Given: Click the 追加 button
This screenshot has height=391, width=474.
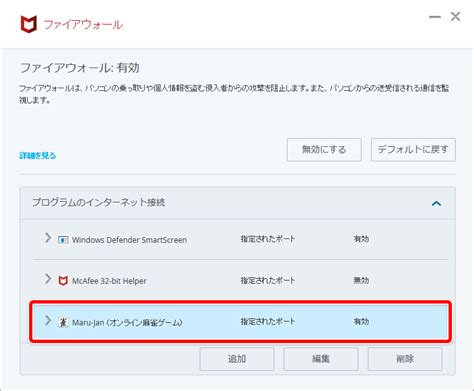Looking at the screenshot, I should click(237, 359).
